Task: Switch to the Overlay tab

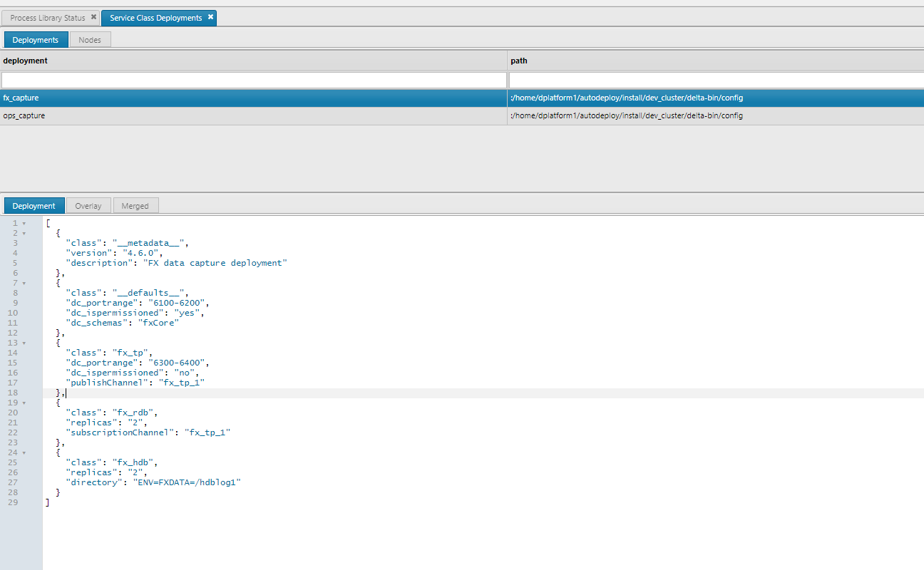Action: click(88, 206)
